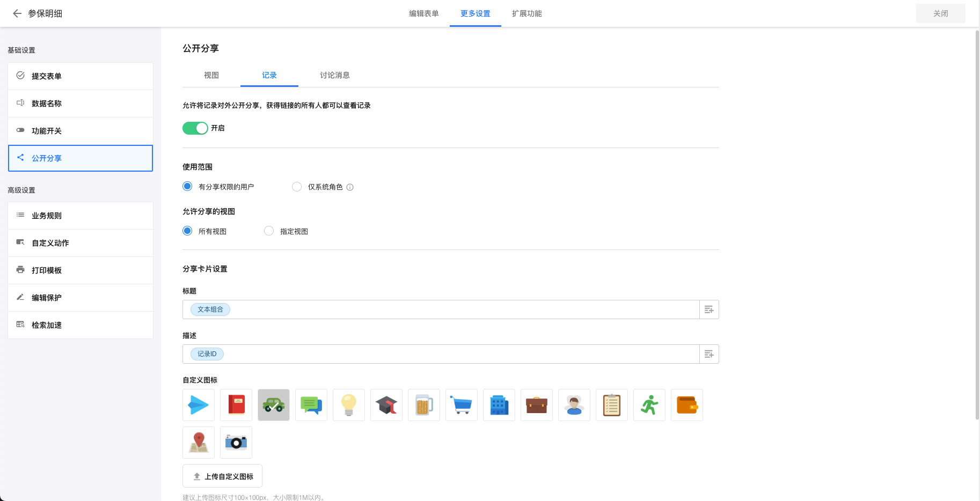Choose the briefcase custom icon

537,405
